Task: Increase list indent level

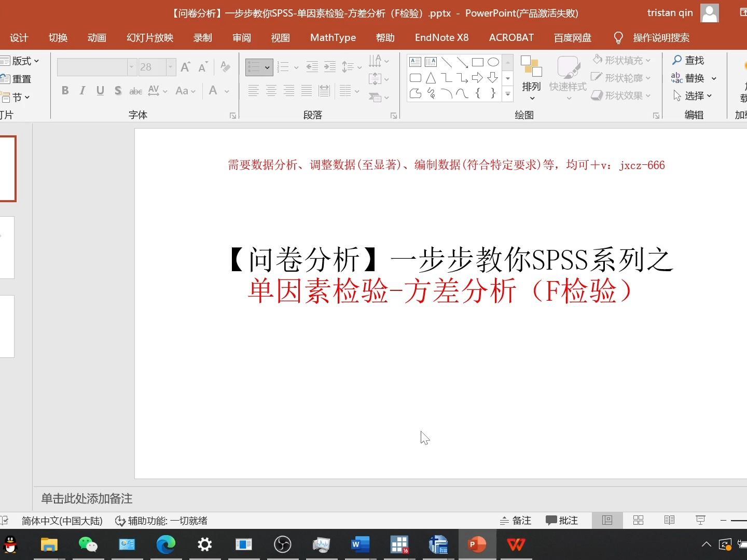Action: 329,67
